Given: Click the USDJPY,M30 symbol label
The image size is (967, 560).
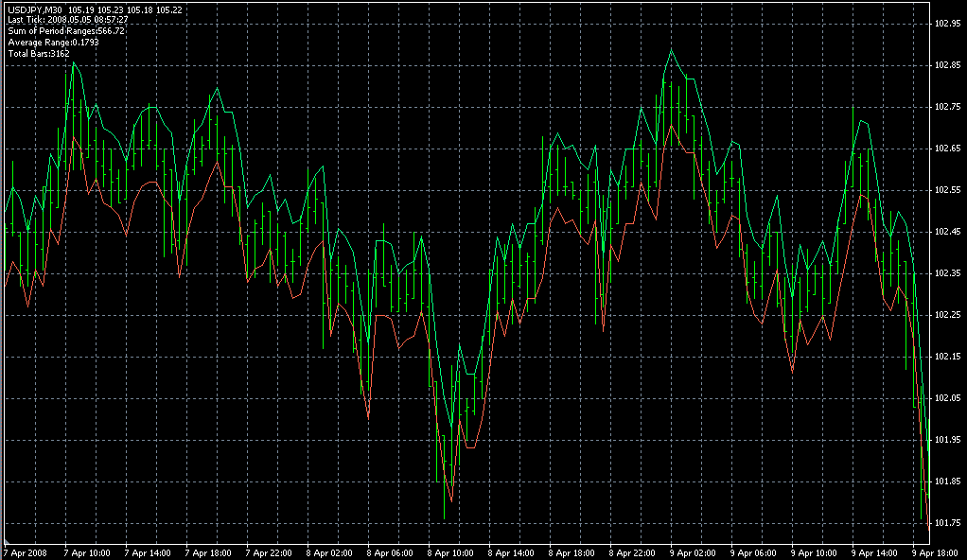Looking at the screenshot, I should 35,9.
